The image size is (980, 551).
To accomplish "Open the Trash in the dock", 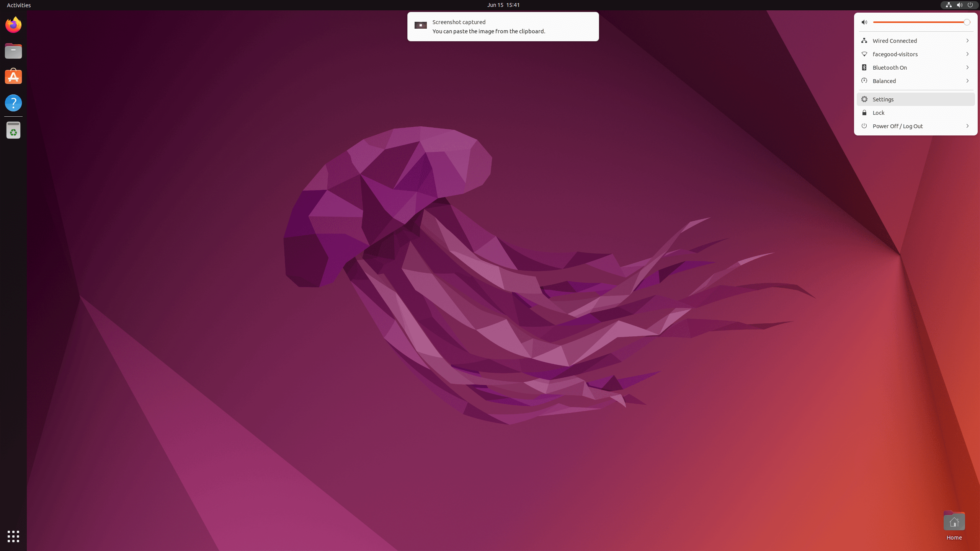I will click(x=13, y=130).
